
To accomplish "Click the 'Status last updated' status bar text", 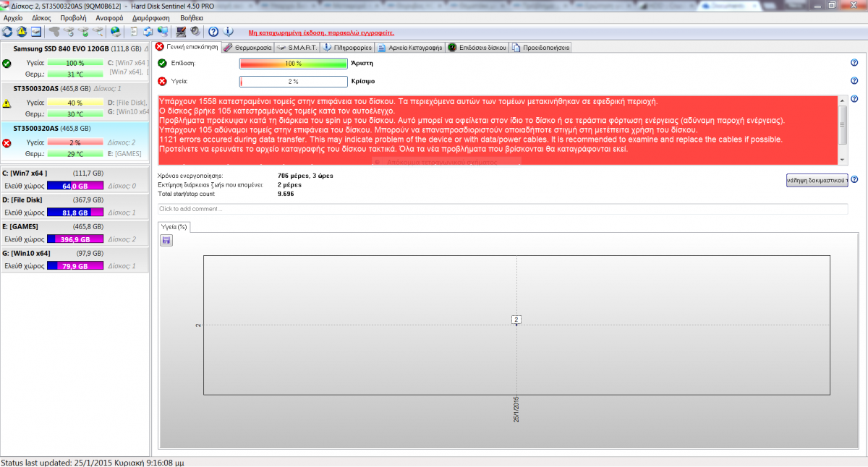I will (x=92, y=462).
